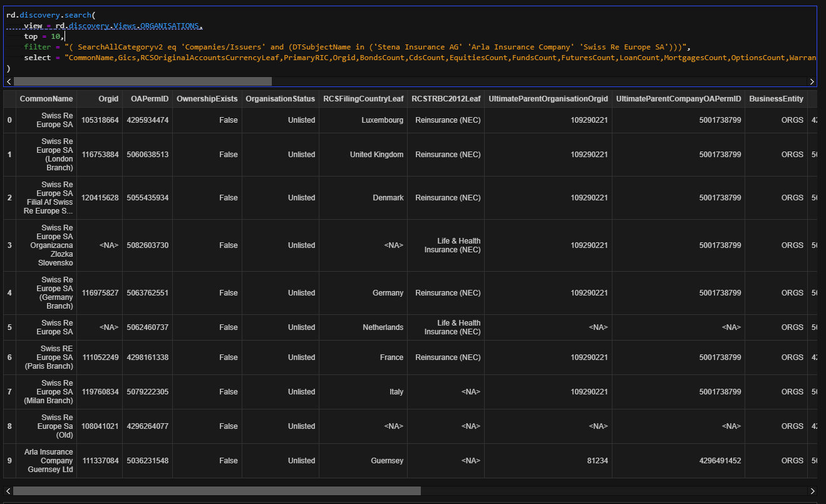The height and width of the screenshot is (504, 826).
Task: Click the 'filter =' line of code
Action: click(x=357, y=47)
